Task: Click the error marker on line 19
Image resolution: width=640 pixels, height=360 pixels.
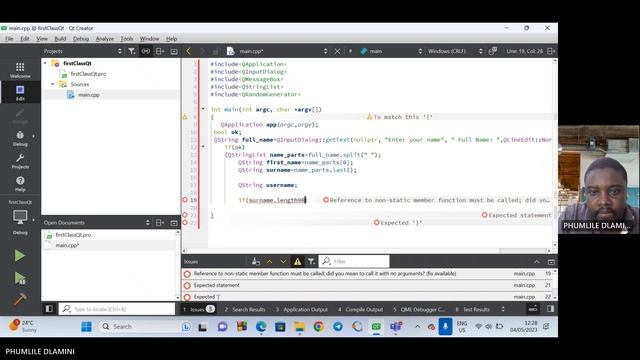Action: [185, 200]
